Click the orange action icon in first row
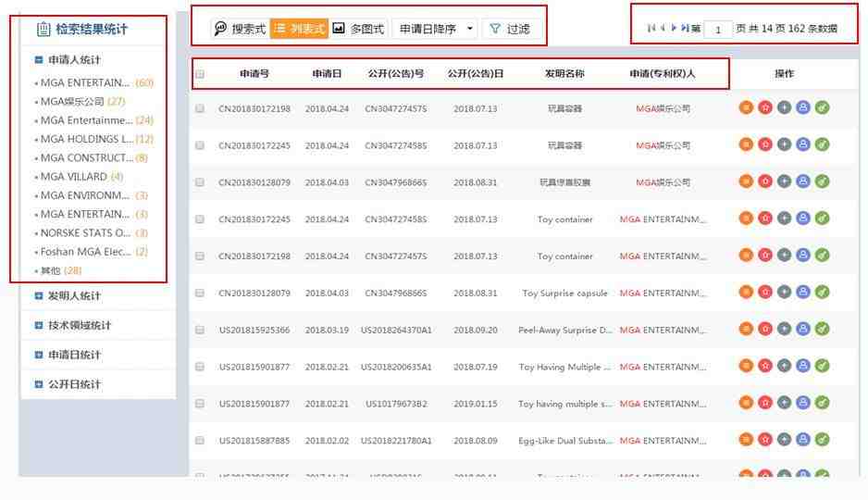Viewport: 868px width, 500px height. coord(746,108)
